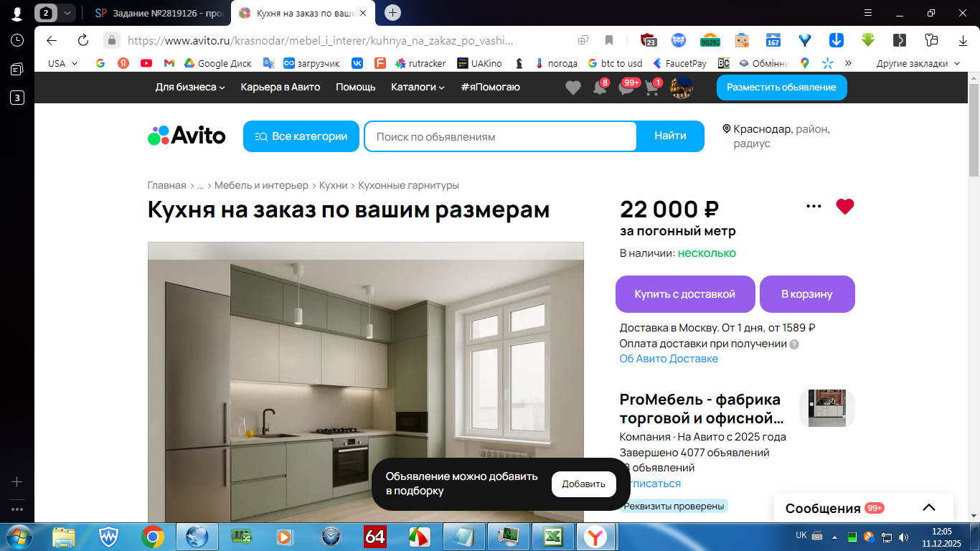Expand the 'Каталоги' dropdown menu
This screenshot has height=551, width=980.
(x=418, y=87)
